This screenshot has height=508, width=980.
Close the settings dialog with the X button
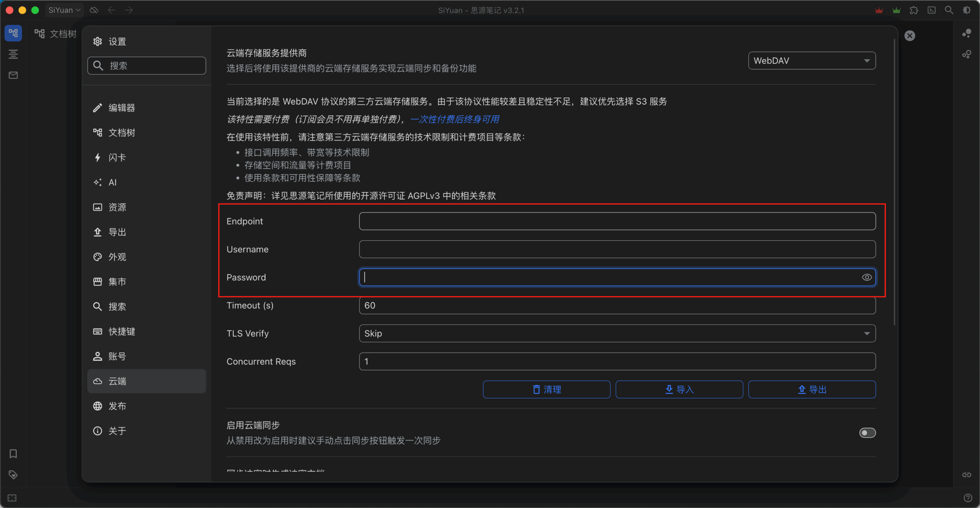click(910, 35)
